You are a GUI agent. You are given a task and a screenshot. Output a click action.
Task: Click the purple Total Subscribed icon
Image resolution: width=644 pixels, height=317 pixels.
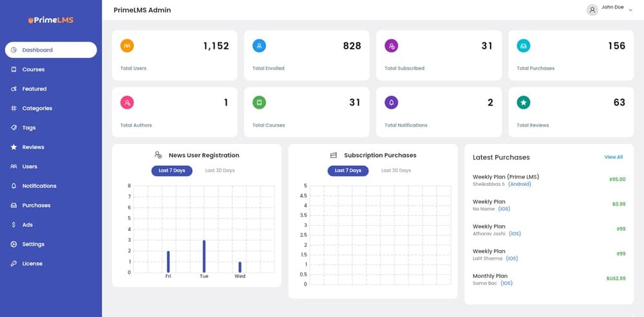point(392,46)
